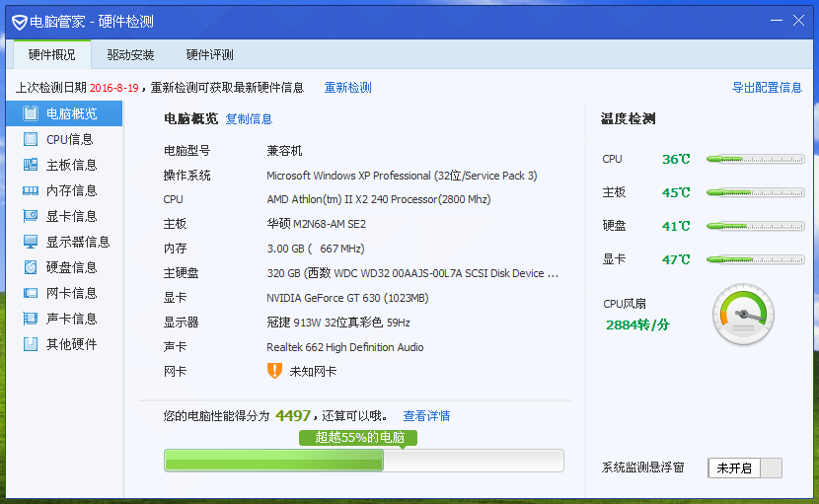Click the detection date 2016-8-19
819x504 pixels.
coord(113,88)
